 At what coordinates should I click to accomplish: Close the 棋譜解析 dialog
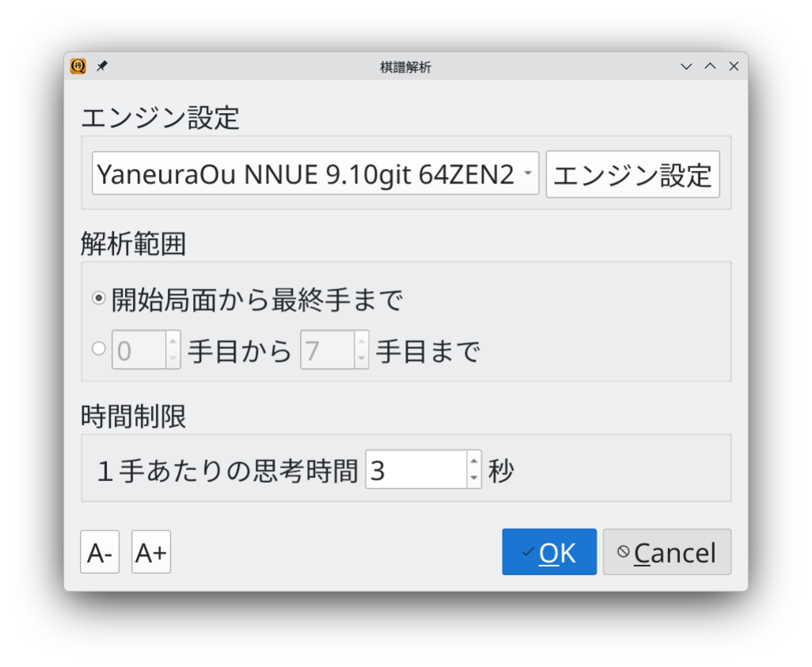[x=734, y=66]
